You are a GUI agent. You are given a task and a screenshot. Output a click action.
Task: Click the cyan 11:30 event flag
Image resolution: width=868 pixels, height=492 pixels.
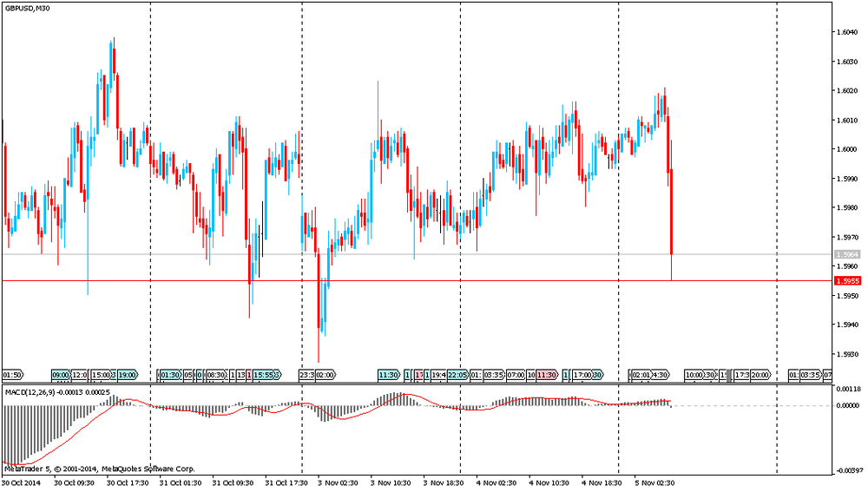click(x=388, y=375)
